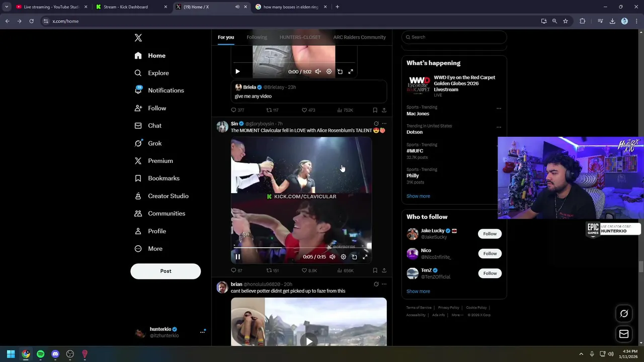Image resolution: width=644 pixels, height=362 pixels.
Task: Open more options on Sin's post
Action: pyautogui.click(x=384, y=124)
